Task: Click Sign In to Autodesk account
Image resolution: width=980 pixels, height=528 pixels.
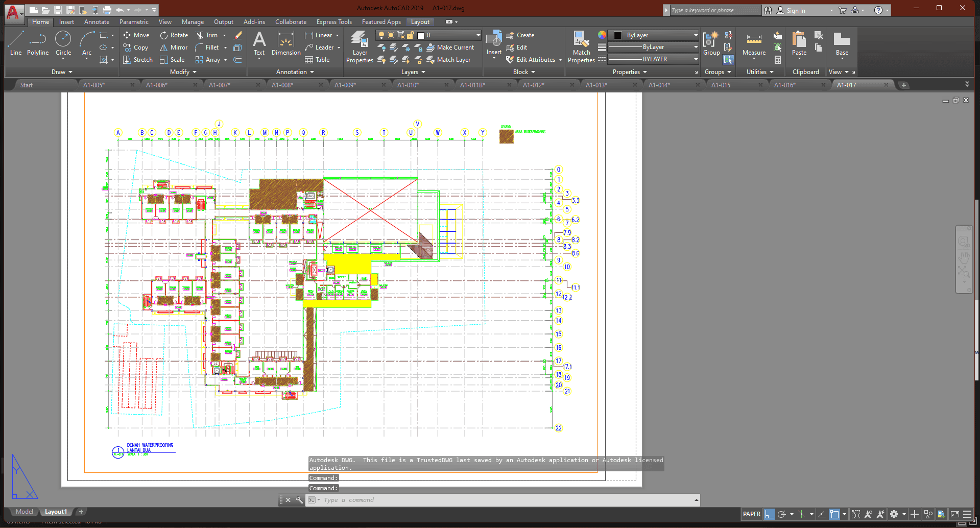Action: tap(795, 10)
